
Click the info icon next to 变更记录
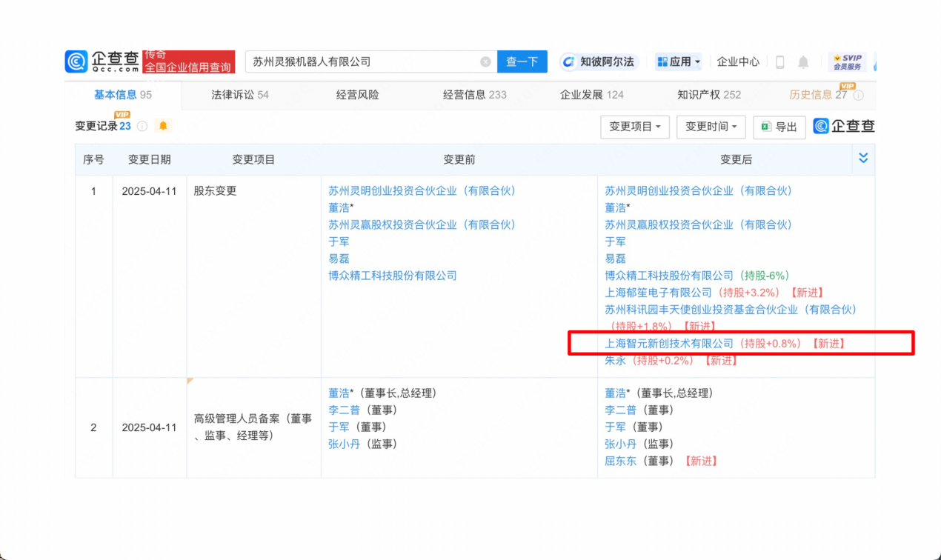click(x=142, y=127)
